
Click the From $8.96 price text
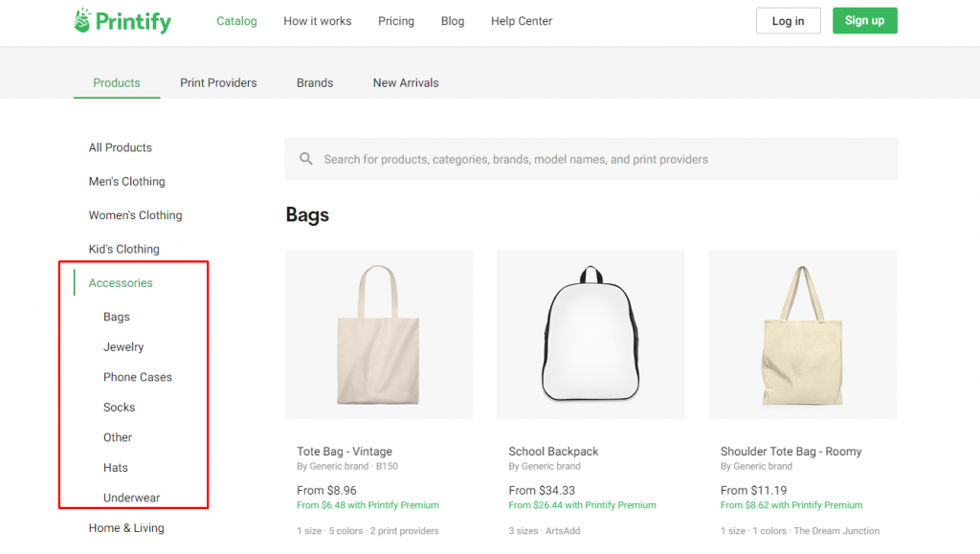pos(326,490)
